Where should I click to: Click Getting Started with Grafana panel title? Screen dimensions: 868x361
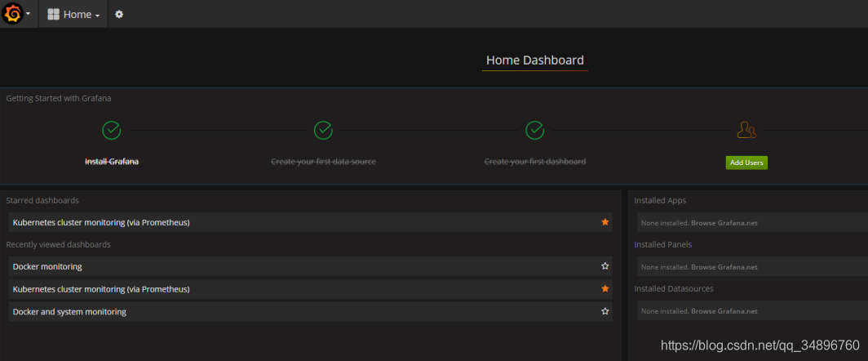tap(59, 99)
